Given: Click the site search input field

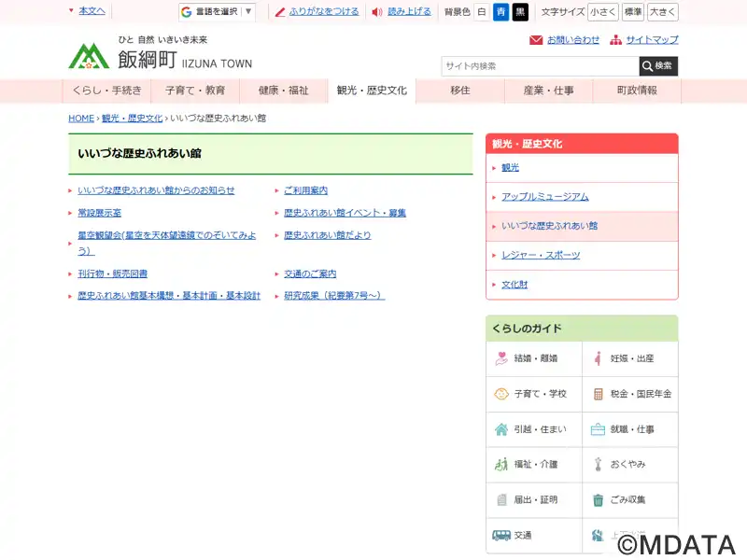Looking at the screenshot, I should point(540,66).
